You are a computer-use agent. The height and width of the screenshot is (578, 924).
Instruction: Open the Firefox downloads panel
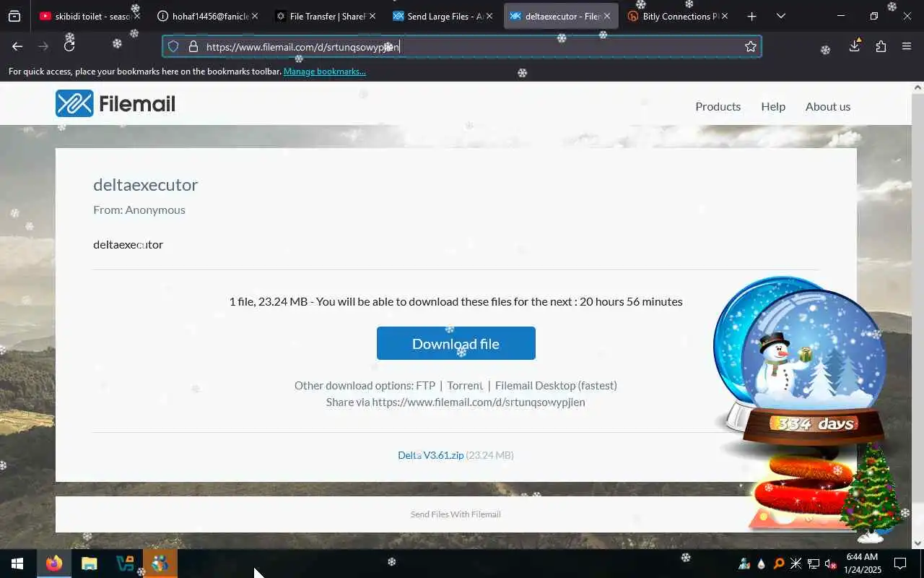(x=855, y=46)
